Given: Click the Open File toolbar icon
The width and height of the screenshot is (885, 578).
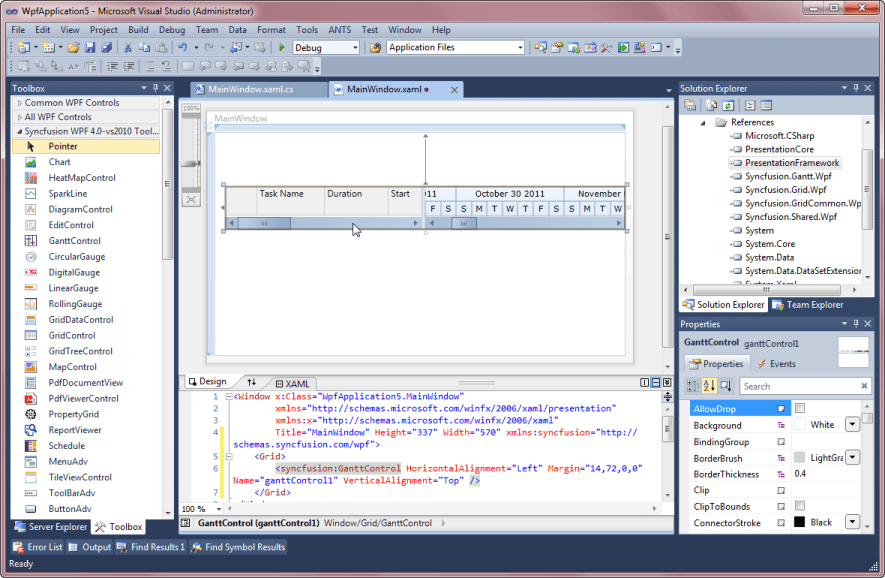Looking at the screenshot, I should pyautogui.click(x=73, y=47).
